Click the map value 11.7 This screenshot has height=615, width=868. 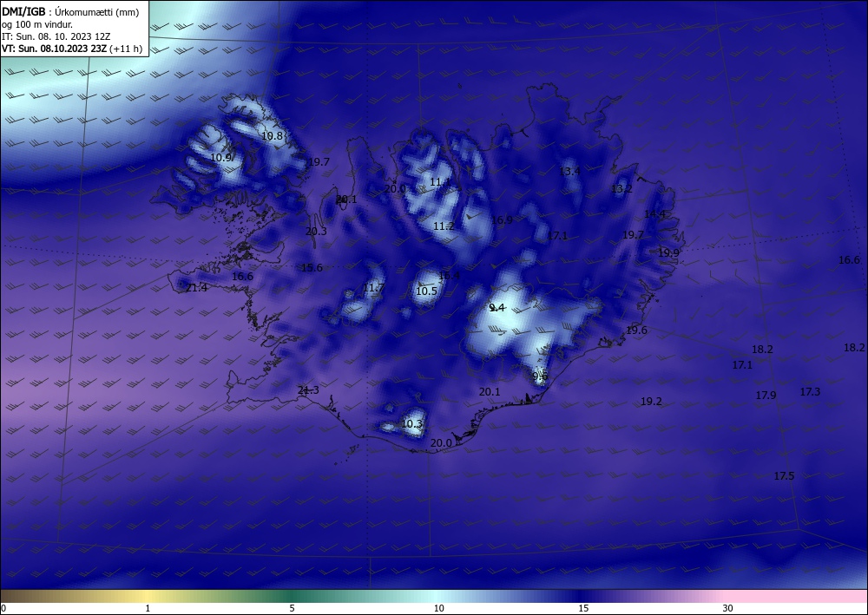pos(373,288)
